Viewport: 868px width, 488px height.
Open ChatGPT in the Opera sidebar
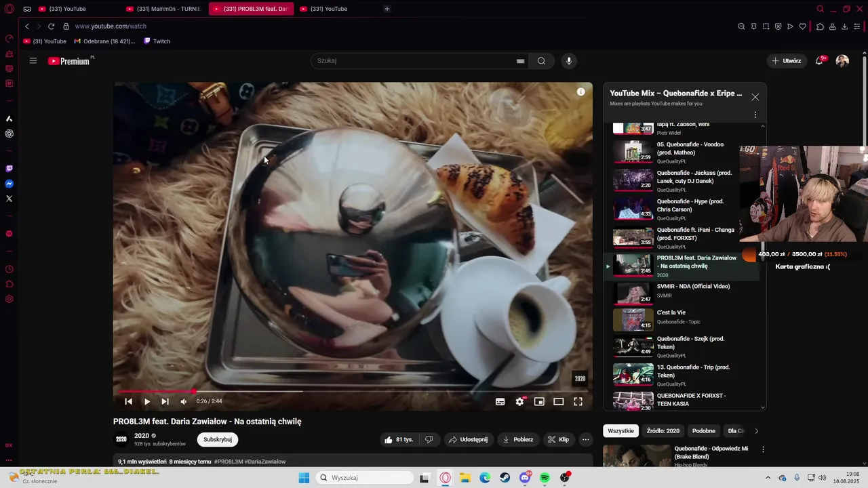pyautogui.click(x=9, y=134)
